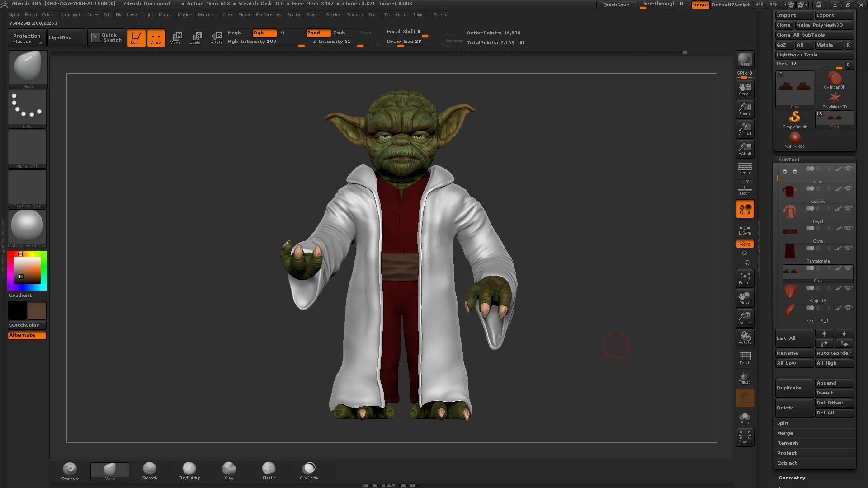Turn on Solo mode

(745, 418)
